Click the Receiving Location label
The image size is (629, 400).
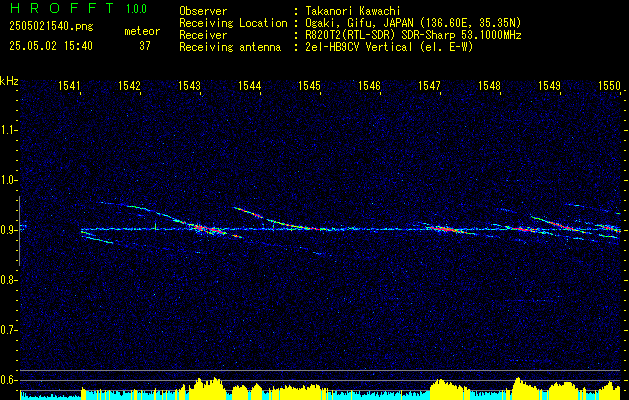[233, 23]
